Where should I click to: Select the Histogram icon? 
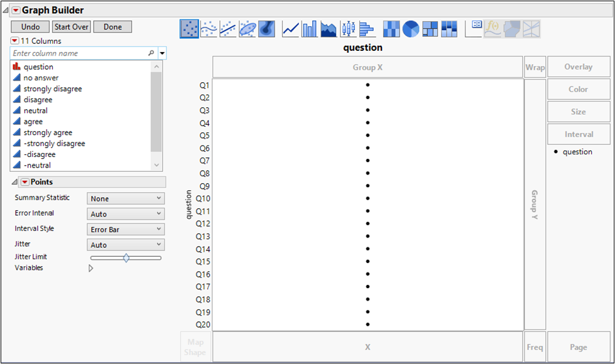click(367, 29)
